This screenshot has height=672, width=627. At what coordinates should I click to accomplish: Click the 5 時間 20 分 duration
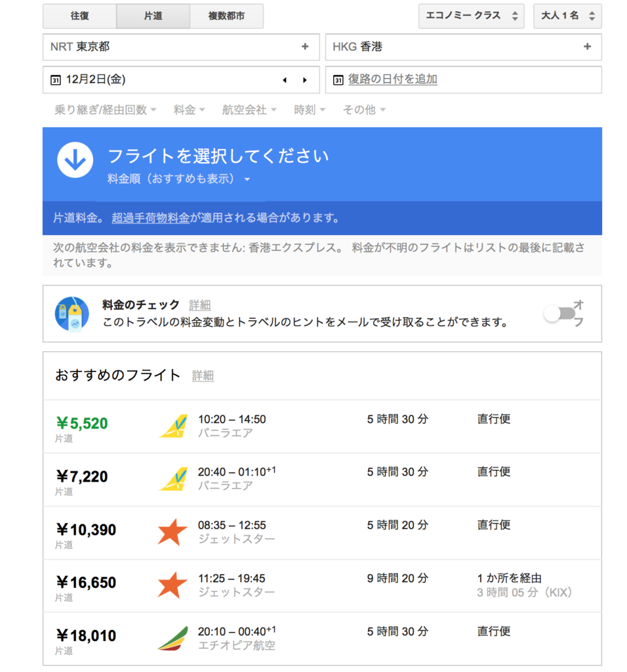(397, 525)
